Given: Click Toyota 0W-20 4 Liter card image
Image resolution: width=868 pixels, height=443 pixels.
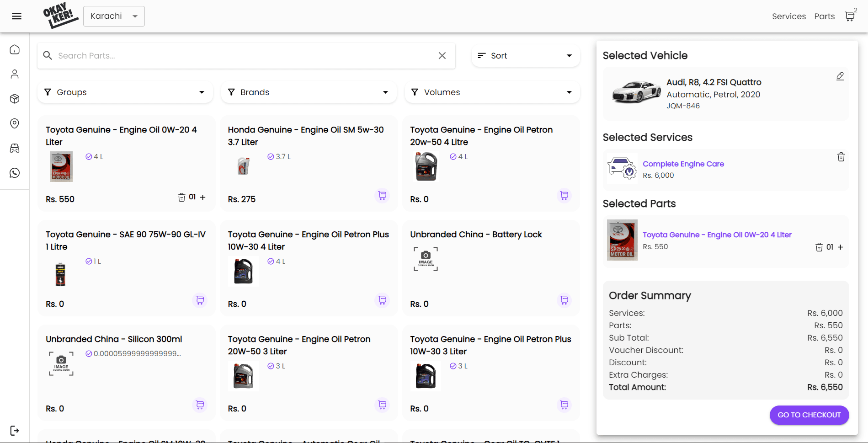Looking at the screenshot, I should tap(61, 167).
